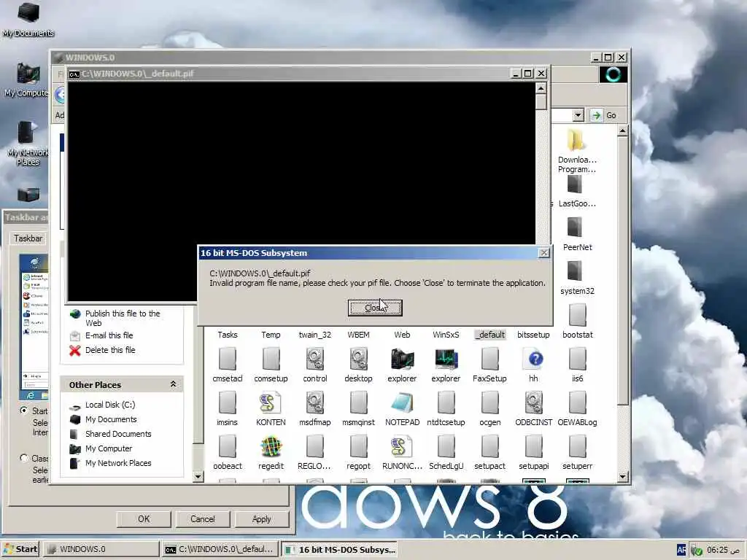The image size is (747, 560).
Task: Open the explorer file with monitor icon
Action: point(446,359)
